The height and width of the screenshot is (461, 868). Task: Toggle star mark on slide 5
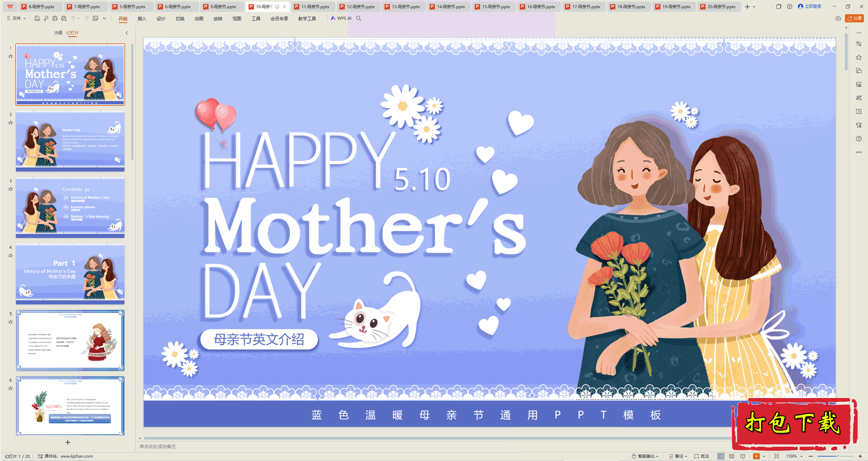click(11, 322)
